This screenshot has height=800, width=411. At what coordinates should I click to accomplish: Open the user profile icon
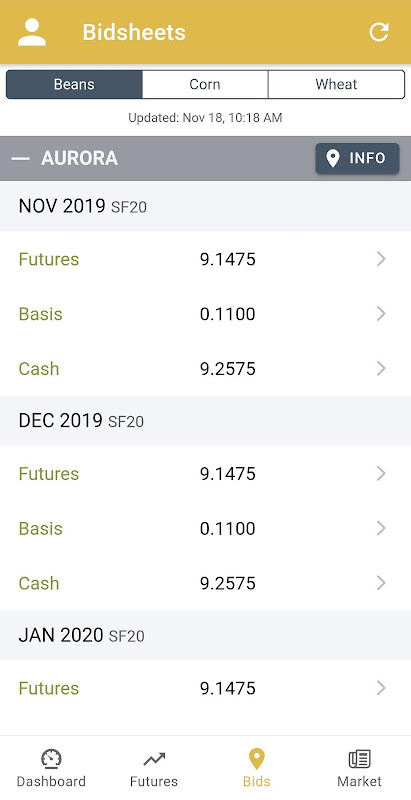(32, 32)
